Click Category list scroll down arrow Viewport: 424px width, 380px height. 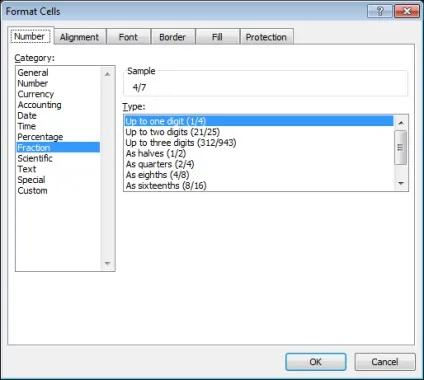[x=107, y=264]
